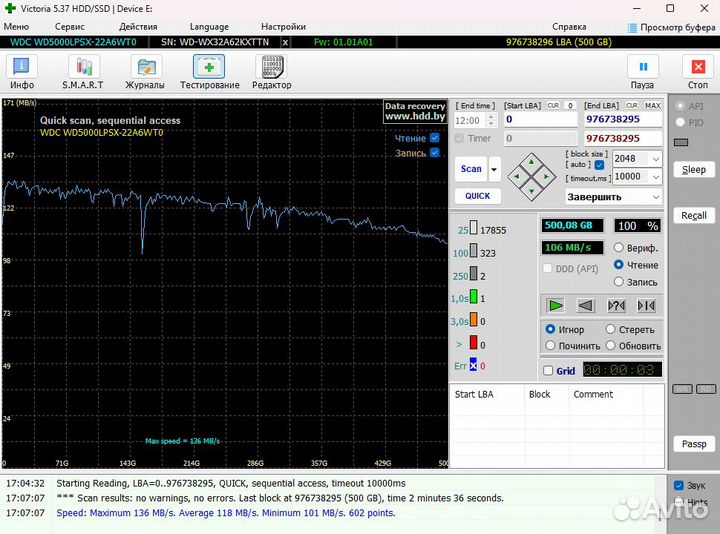This screenshot has height=534, width=720.
Task: Open the Сервис menu
Action: tap(69, 27)
